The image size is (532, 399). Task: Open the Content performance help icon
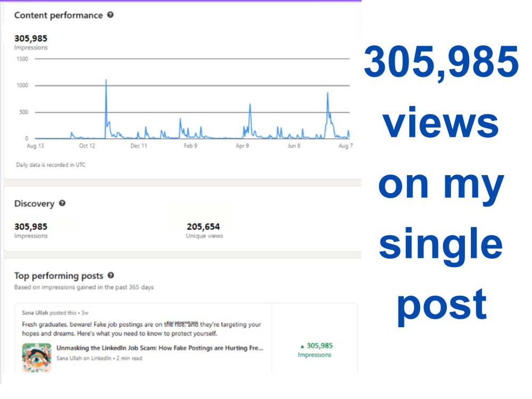110,15
